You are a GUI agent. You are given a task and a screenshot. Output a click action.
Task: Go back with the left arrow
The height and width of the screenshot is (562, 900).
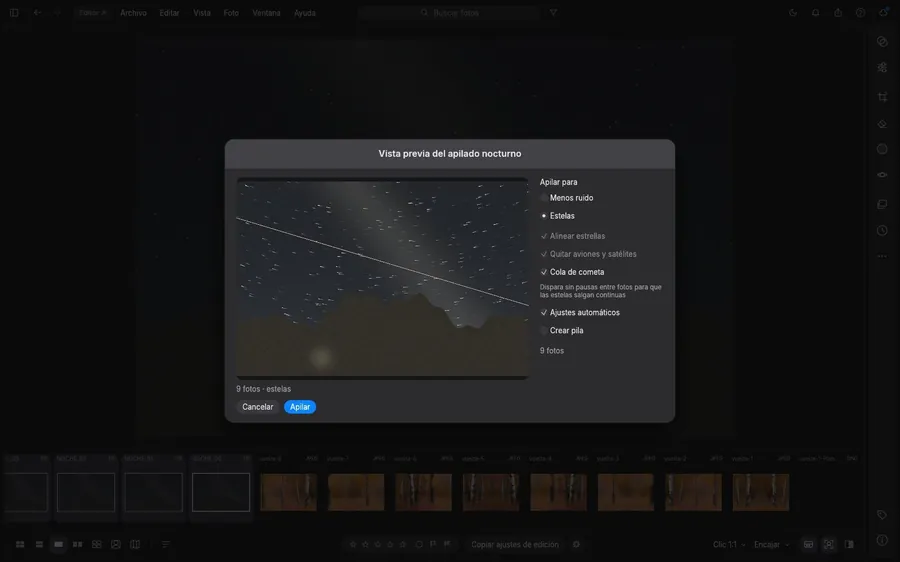coord(37,13)
